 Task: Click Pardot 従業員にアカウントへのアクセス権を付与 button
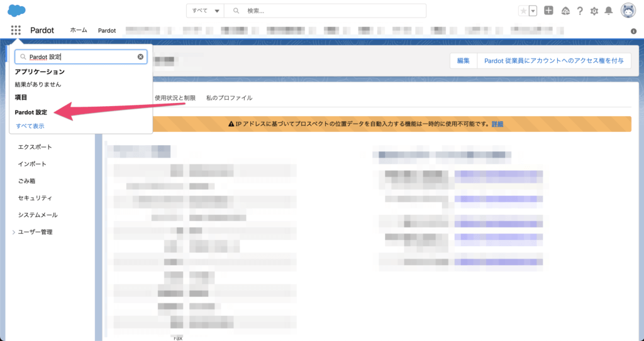pos(553,60)
